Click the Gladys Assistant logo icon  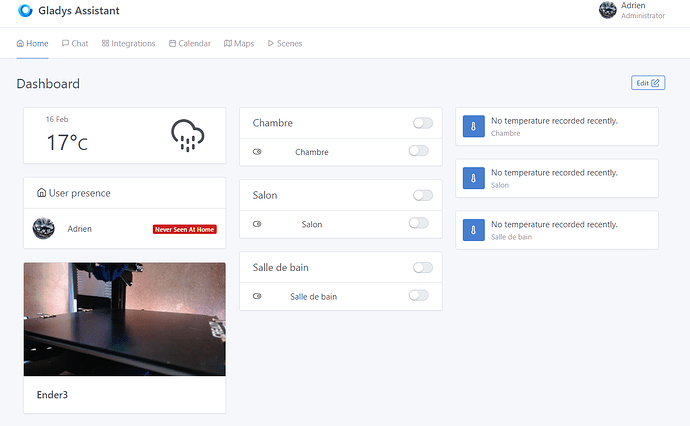(x=25, y=11)
